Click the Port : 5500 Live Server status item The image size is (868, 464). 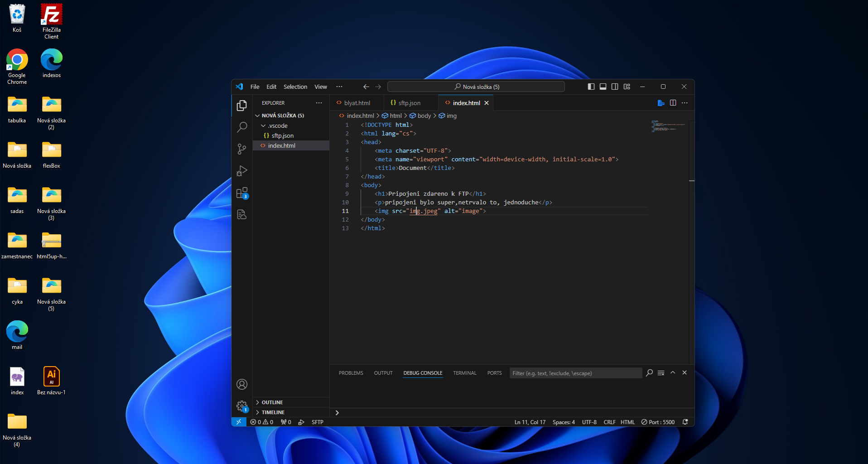658,422
